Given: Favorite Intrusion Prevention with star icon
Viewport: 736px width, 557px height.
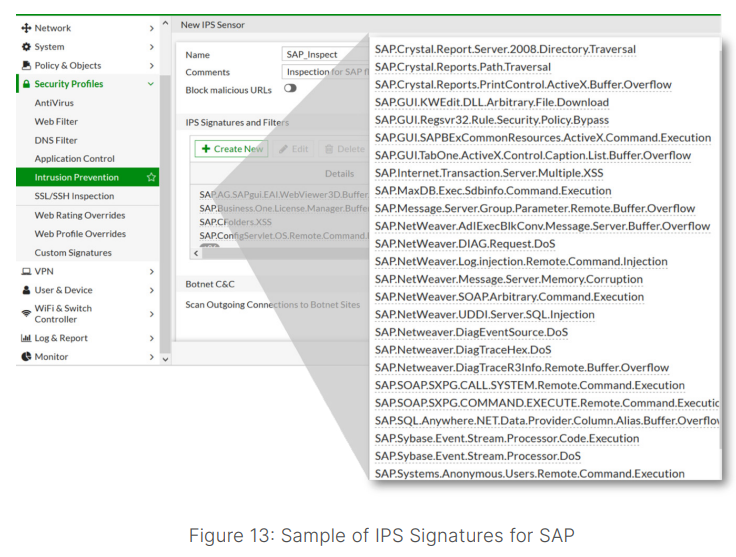Looking at the screenshot, I should pos(151,177).
